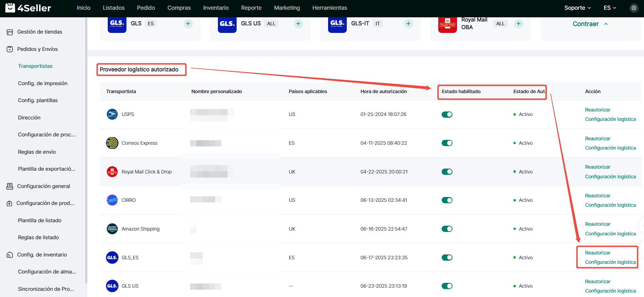
Task: Click the GLS_ES carrier logo
Action: (x=112, y=258)
